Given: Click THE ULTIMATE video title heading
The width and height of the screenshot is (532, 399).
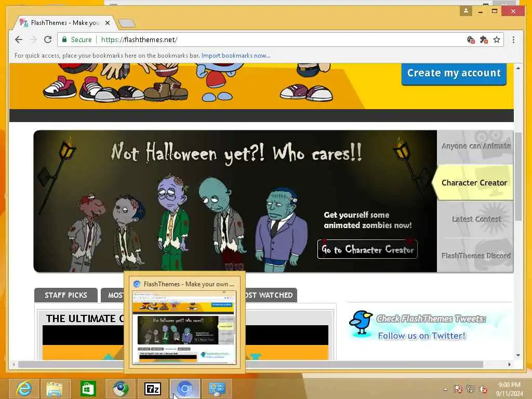Looking at the screenshot, I should [85, 318].
